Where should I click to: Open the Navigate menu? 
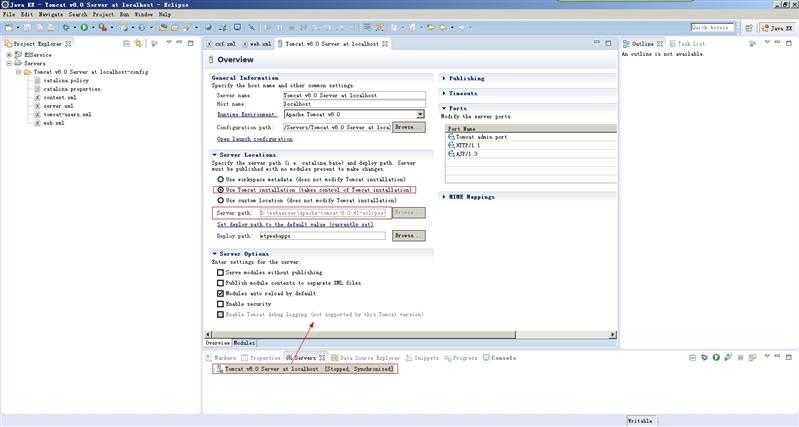coord(50,14)
